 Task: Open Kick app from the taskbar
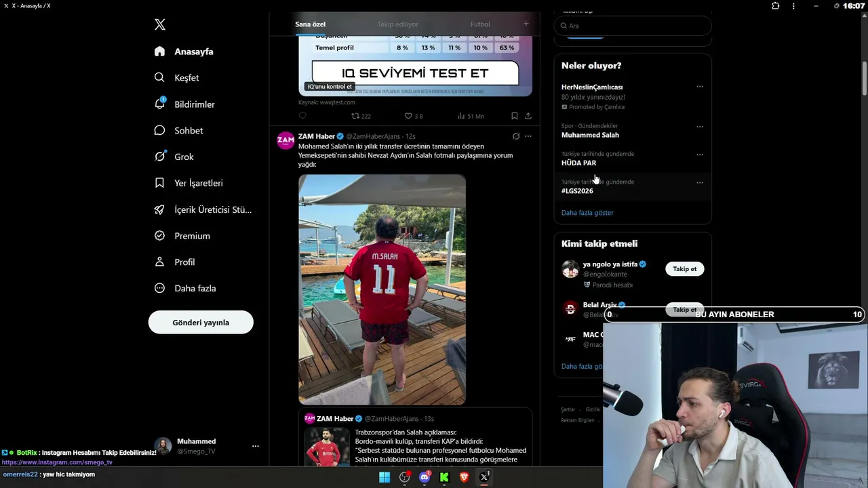[x=445, y=477]
